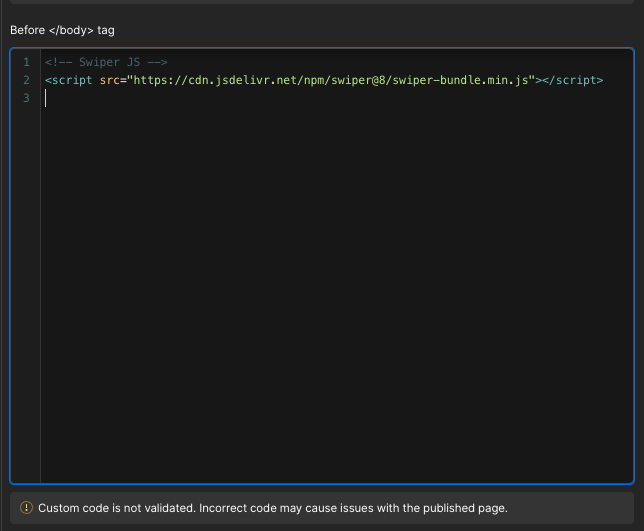Click line number 2 in the gutter
Viewport: 644px width, 531px height.
(x=26, y=80)
